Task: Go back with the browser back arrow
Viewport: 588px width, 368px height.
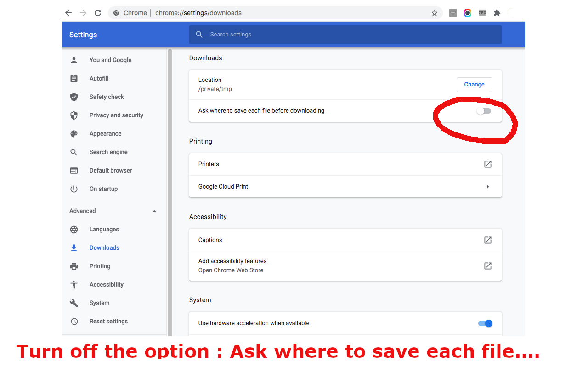Action: 68,13
